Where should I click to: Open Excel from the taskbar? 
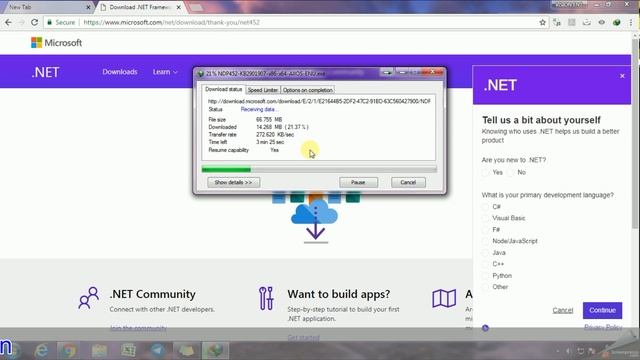(x=128, y=350)
